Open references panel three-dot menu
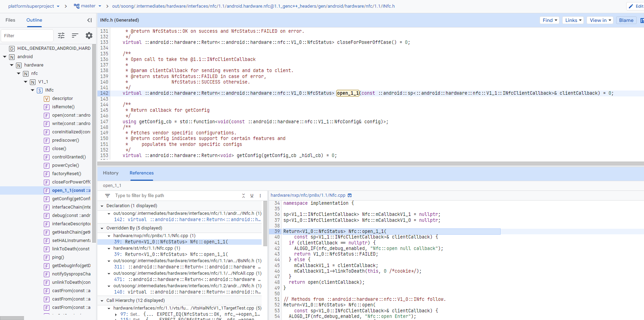The image size is (644, 320). [260, 196]
